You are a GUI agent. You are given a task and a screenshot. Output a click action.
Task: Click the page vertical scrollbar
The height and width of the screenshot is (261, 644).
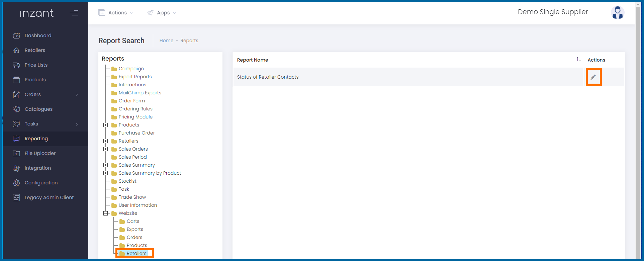click(x=638, y=130)
